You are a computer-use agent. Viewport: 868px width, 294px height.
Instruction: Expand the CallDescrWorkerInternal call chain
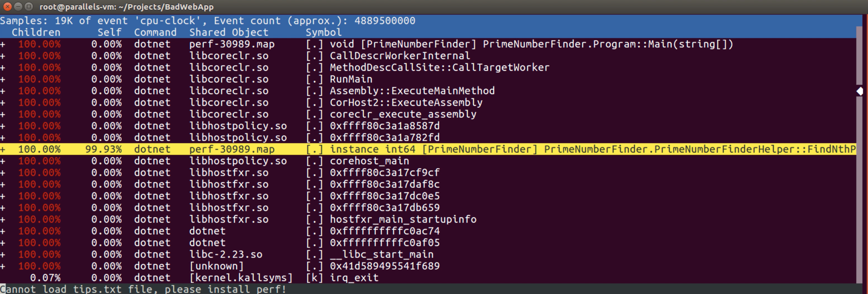(x=3, y=56)
